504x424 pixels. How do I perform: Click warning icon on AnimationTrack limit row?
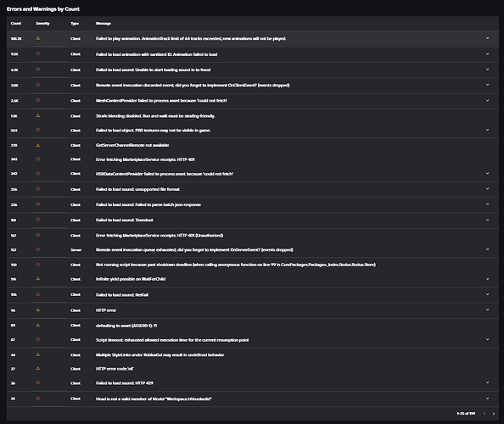pos(38,38)
